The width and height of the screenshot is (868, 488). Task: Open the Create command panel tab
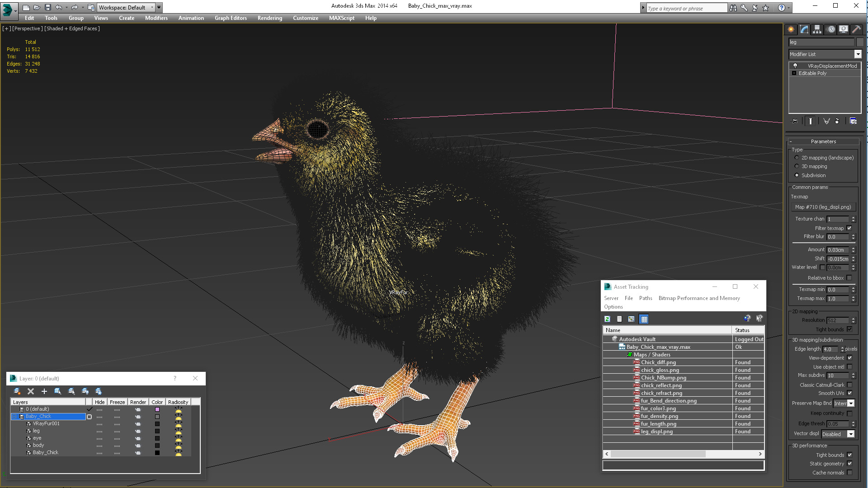click(791, 29)
